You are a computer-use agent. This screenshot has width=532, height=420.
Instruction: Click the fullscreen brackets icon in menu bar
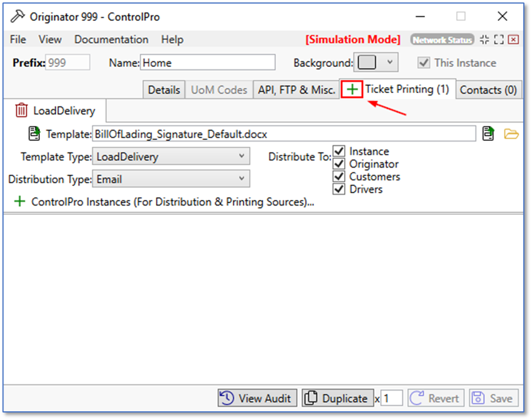click(x=498, y=40)
